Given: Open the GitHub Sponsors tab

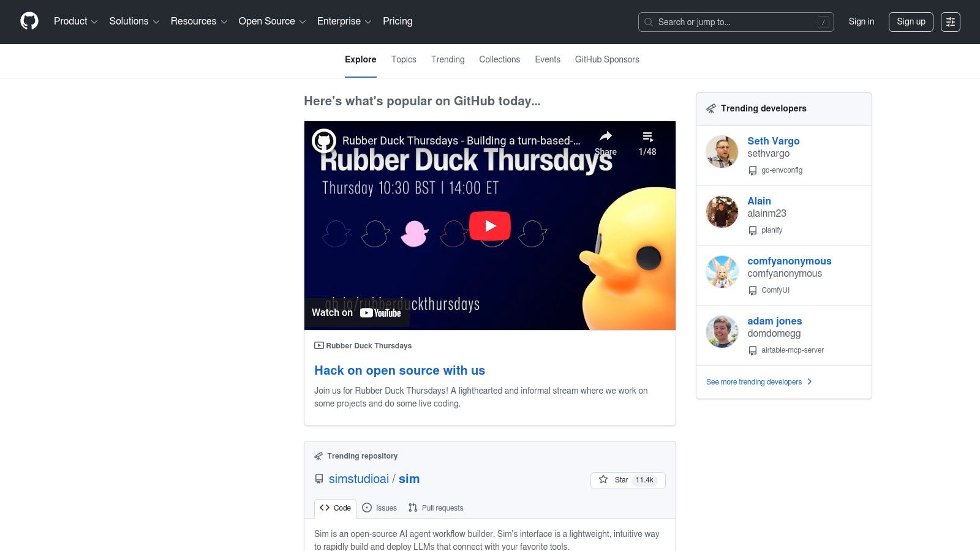Looking at the screenshot, I should pos(607,59).
